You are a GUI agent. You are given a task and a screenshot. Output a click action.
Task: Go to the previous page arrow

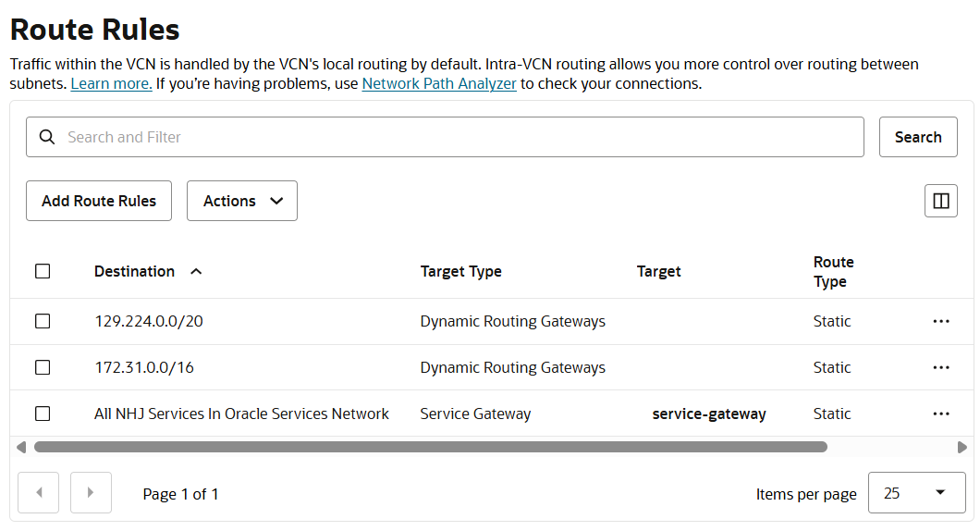pos(39,492)
